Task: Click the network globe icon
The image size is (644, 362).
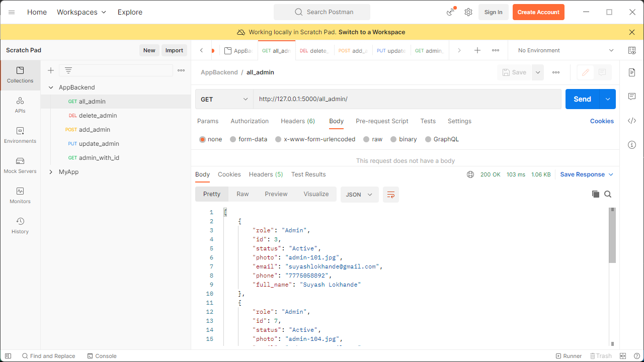Action: [470, 174]
